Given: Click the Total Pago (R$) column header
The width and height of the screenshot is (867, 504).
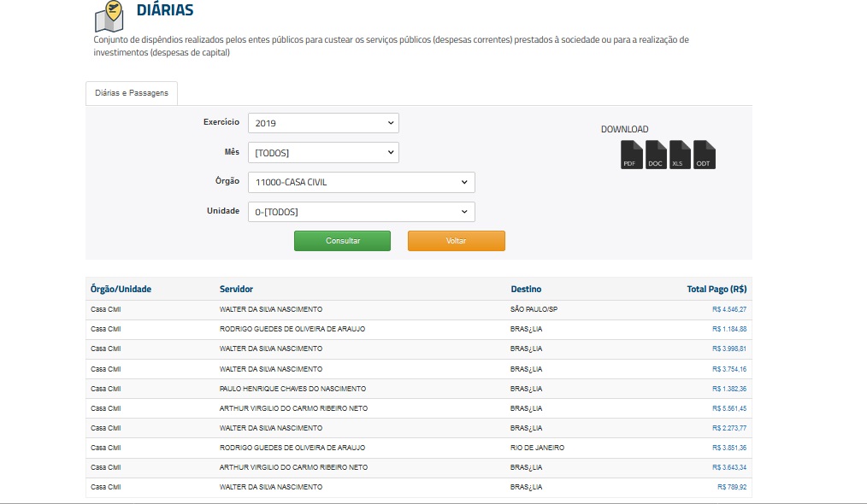Looking at the screenshot, I should (x=716, y=290).
